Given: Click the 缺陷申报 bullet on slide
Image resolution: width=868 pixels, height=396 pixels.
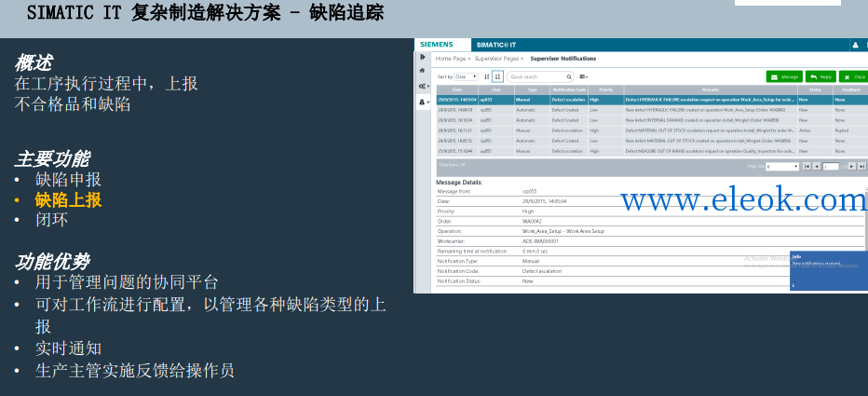Looking at the screenshot, I should pyautogui.click(x=68, y=180).
